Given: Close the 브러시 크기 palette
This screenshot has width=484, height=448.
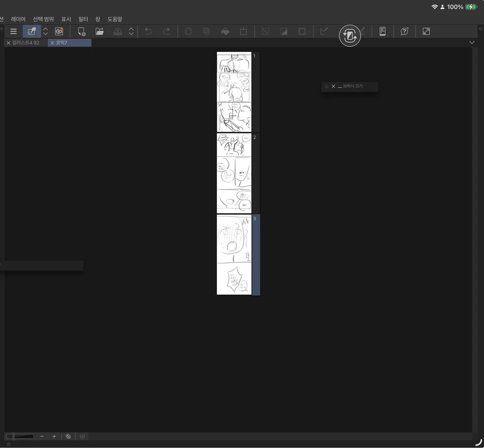Looking at the screenshot, I should pyautogui.click(x=333, y=86).
